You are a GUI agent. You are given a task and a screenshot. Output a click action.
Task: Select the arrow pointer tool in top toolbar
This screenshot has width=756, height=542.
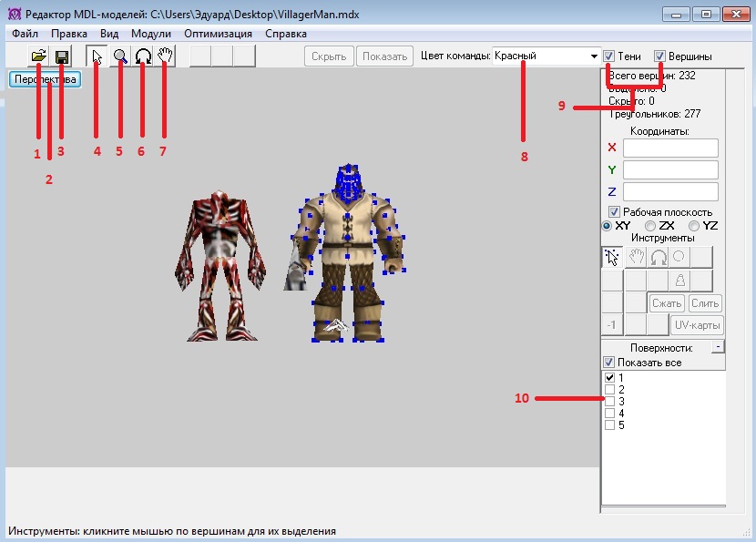[x=97, y=56]
